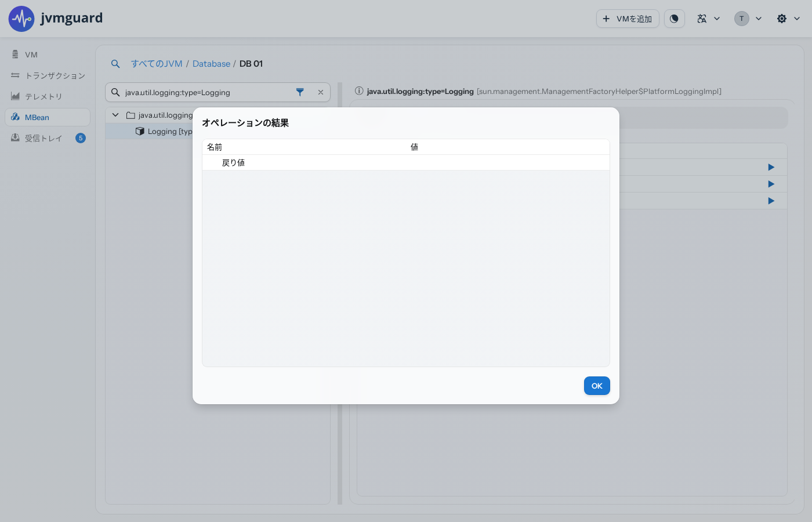
Task: Select MBean in the sidebar
Action: 48,117
